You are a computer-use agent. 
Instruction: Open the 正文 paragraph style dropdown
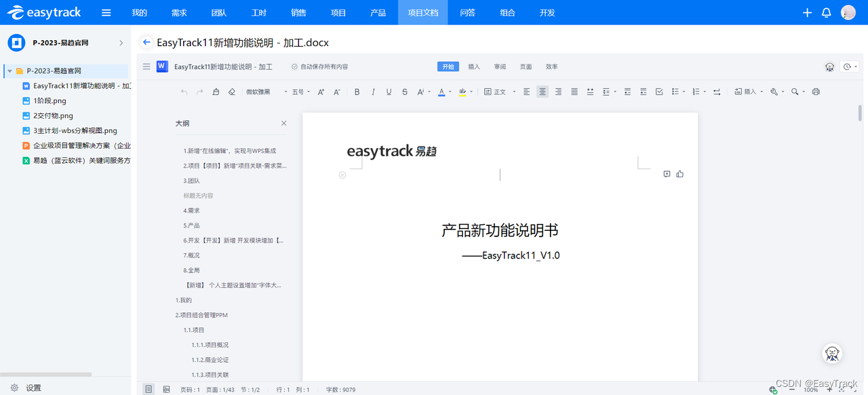(x=500, y=92)
